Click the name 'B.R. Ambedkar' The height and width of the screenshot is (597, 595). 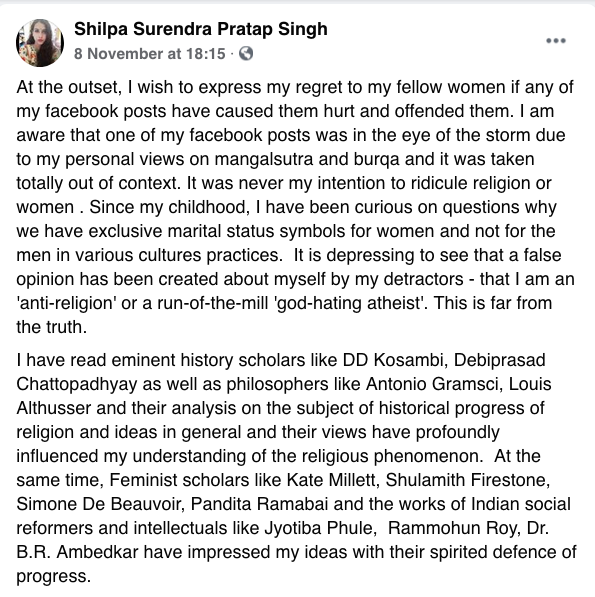click(x=77, y=552)
